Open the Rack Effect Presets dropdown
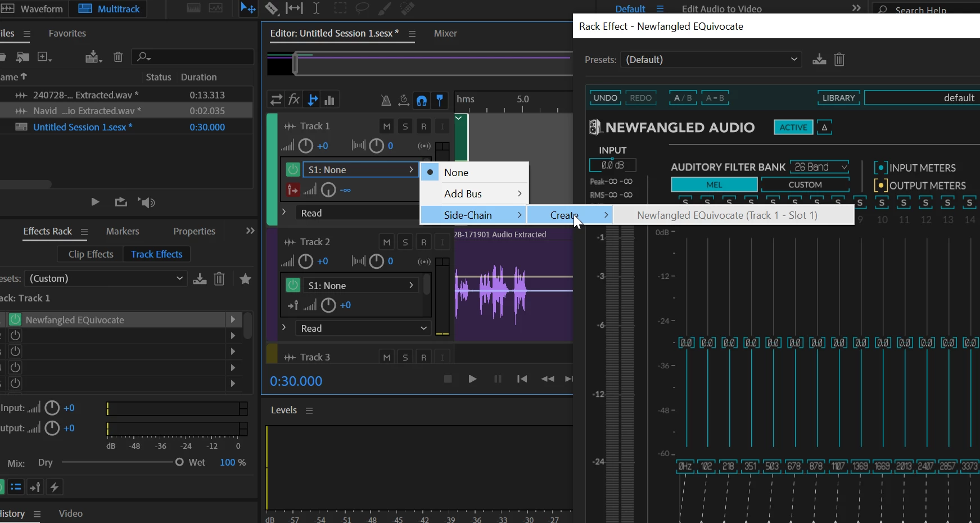The width and height of the screenshot is (980, 523). tap(711, 60)
